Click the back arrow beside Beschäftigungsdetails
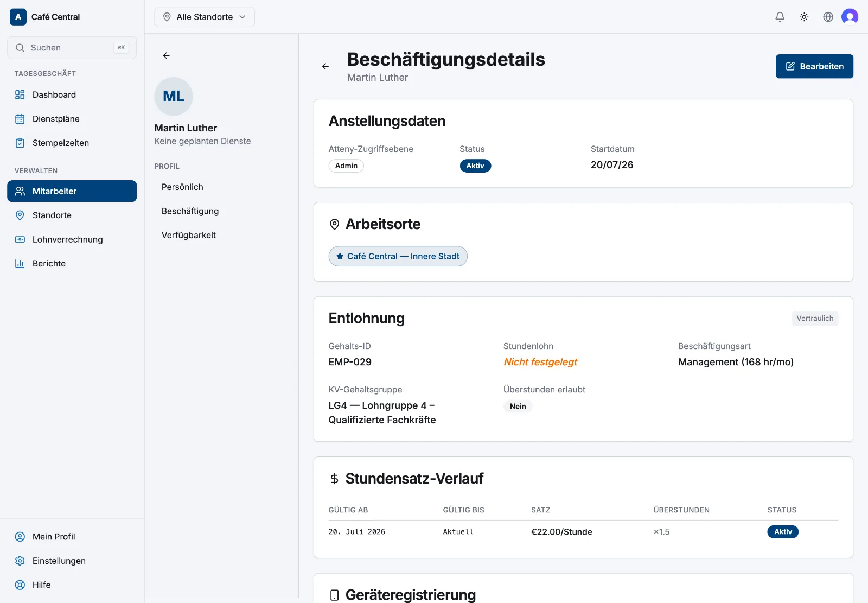This screenshot has height=603, width=868. click(325, 66)
